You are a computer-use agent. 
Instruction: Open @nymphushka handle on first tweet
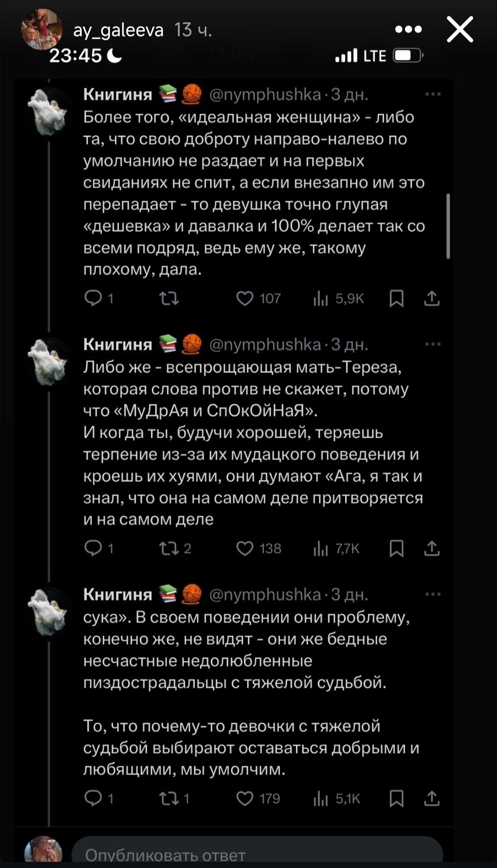click(265, 94)
